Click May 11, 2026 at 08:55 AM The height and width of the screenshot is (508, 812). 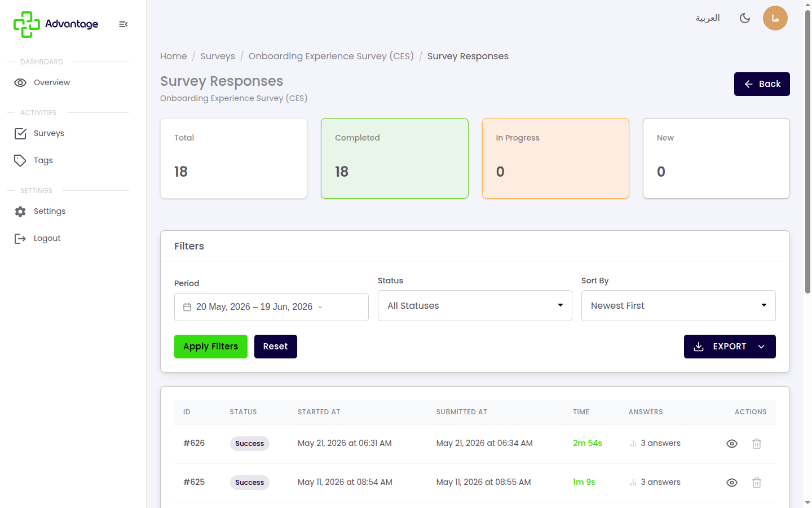coord(484,482)
